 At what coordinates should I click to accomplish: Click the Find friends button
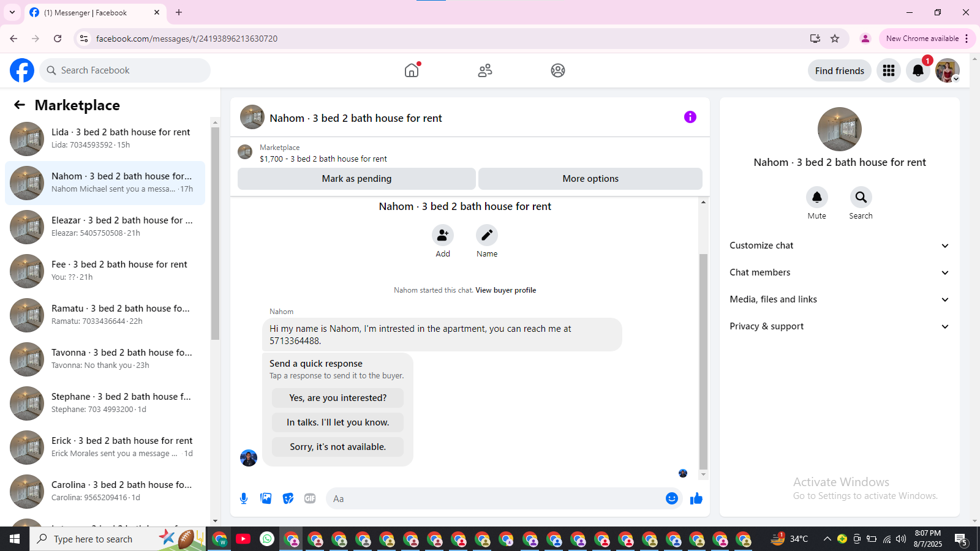(840, 70)
